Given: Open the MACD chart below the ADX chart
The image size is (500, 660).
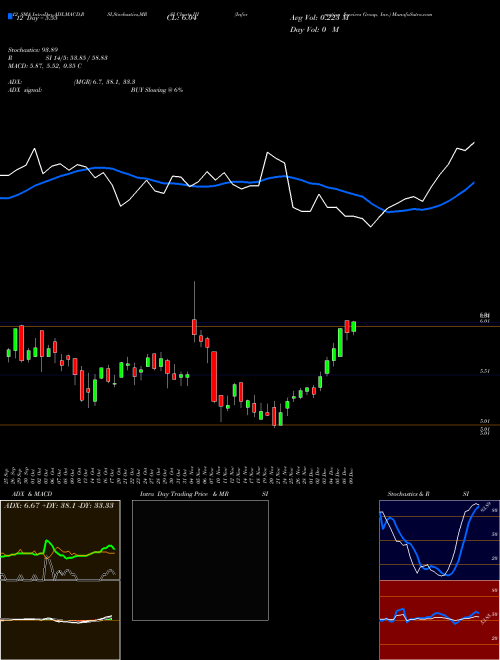Looking at the screenshot, I should (60, 620).
